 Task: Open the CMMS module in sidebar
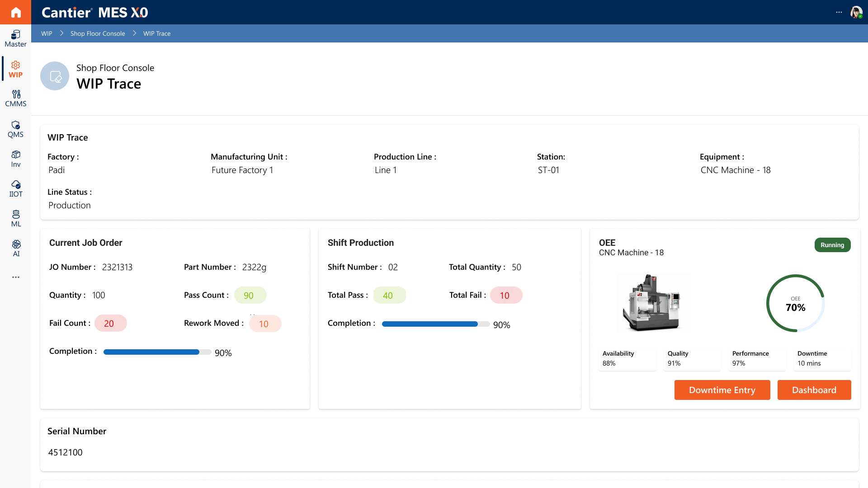pyautogui.click(x=16, y=99)
